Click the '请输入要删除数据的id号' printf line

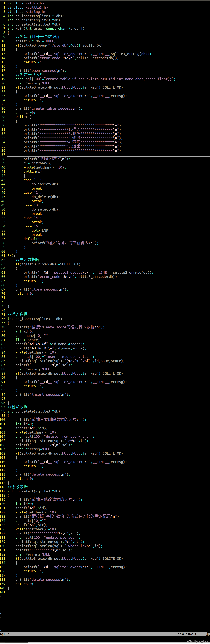[51, 420]
